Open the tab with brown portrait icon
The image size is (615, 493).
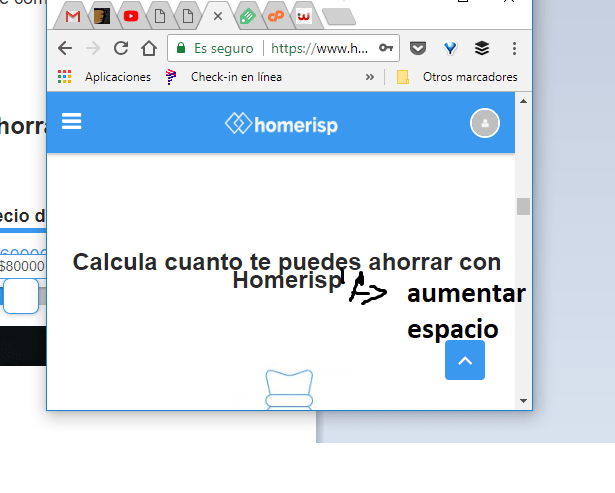click(102, 16)
